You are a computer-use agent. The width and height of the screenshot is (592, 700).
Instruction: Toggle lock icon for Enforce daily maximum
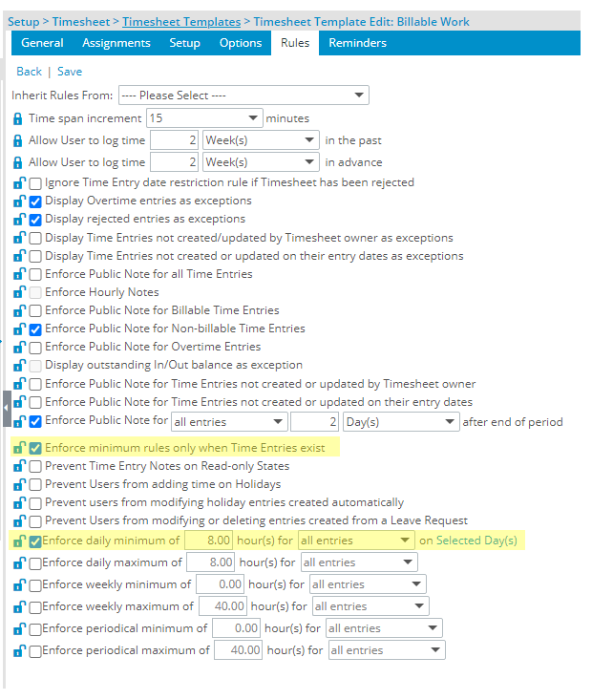[19, 562]
